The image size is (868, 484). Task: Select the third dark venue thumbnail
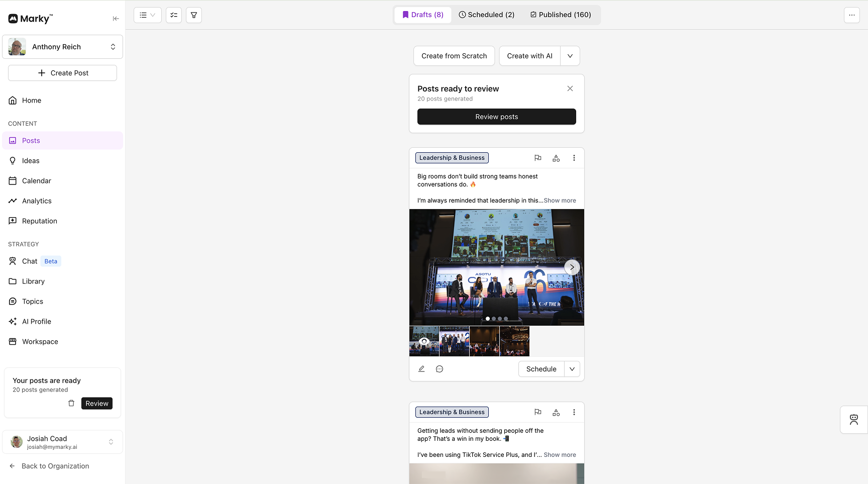click(x=484, y=341)
